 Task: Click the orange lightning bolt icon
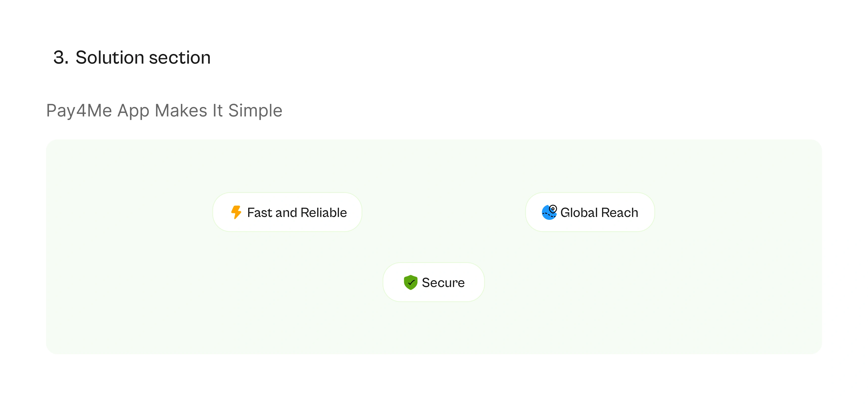pos(236,212)
